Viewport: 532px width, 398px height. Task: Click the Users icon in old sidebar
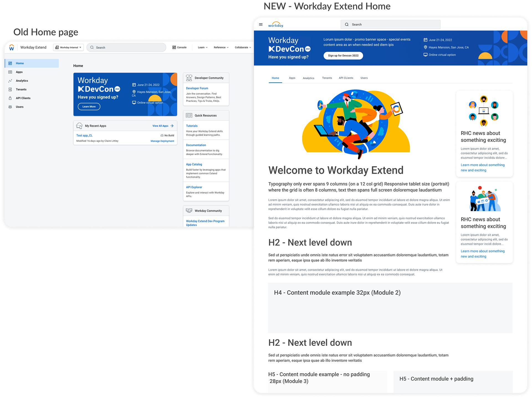(x=10, y=107)
